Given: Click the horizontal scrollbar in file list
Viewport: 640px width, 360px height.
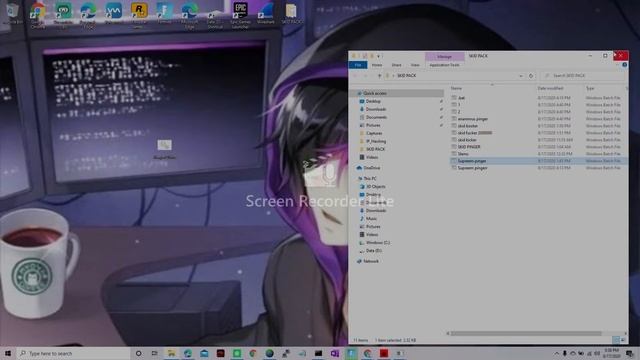Looking at the screenshot, I should [x=526, y=333].
